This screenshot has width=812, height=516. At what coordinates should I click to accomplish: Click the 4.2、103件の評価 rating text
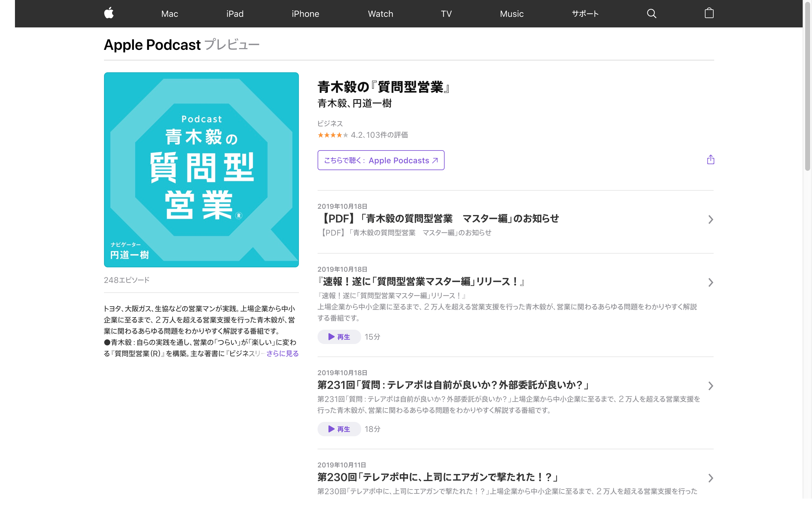click(379, 135)
